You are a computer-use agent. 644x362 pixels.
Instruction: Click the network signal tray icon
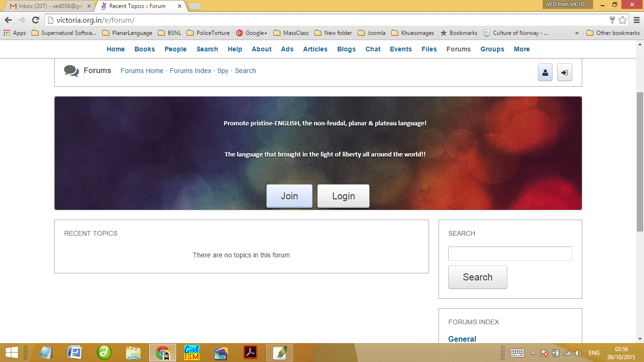[x=567, y=353]
